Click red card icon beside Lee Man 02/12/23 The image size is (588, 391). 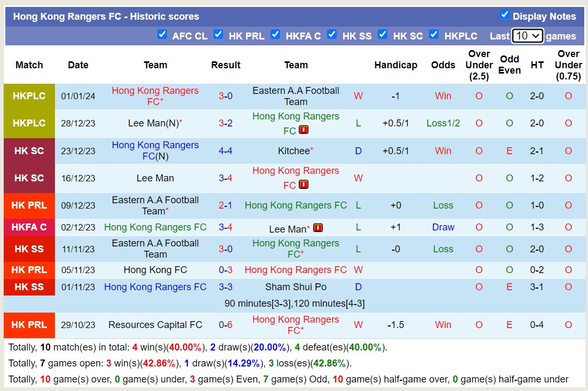click(318, 228)
